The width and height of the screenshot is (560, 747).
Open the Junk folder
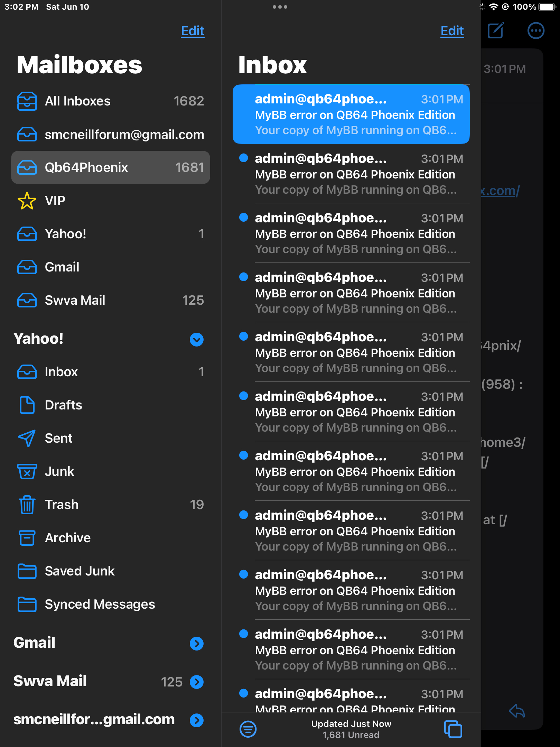[x=111, y=471]
